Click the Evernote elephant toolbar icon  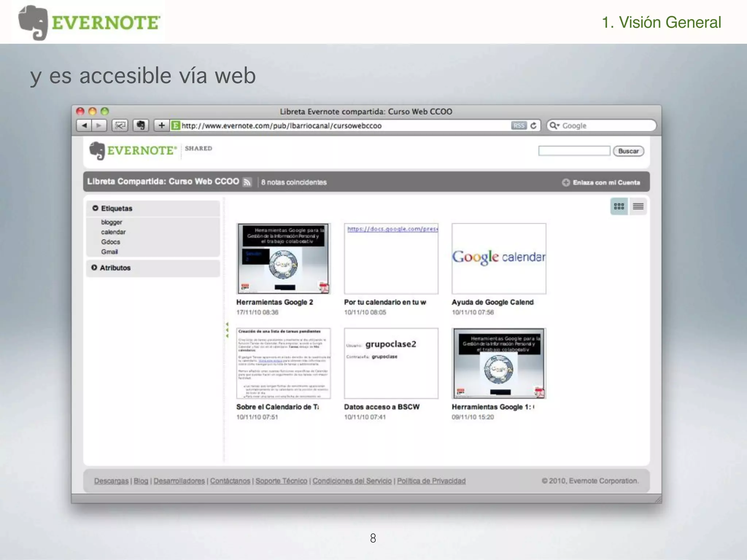pos(140,126)
